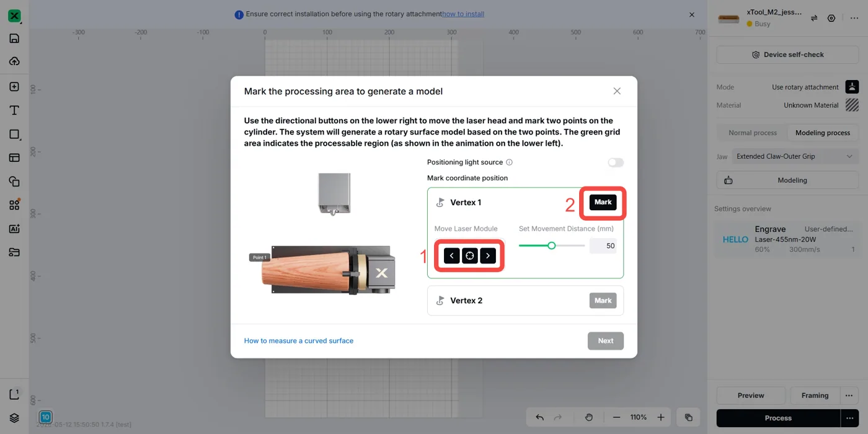868x434 pixels.
Task: Click the black Mark button for Vertex 1
Action: tap(603, 202)
